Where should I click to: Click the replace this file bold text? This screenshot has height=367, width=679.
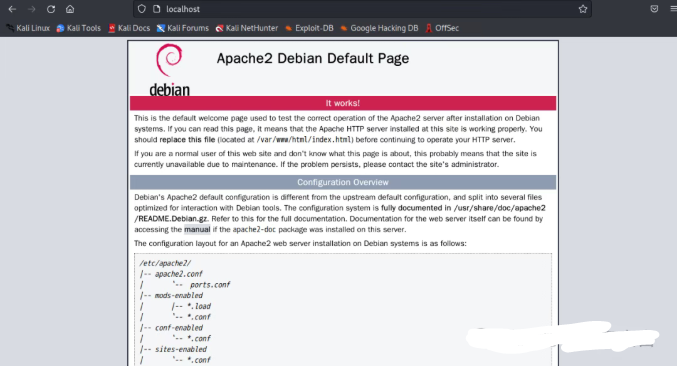tap(187, 140)
